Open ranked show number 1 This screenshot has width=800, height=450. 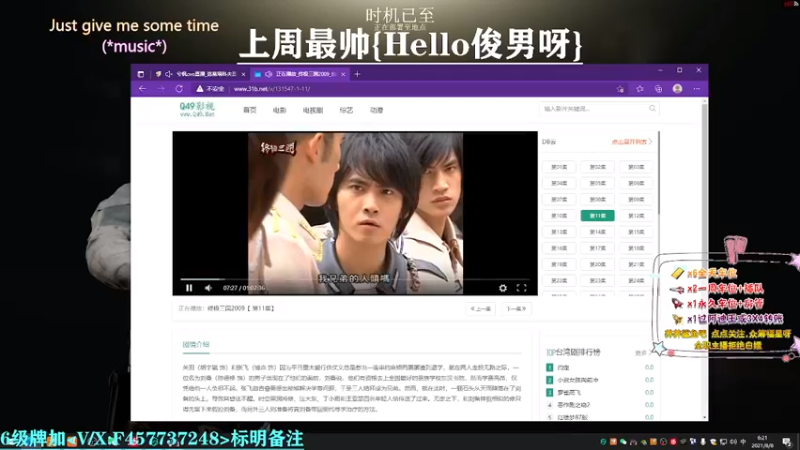point(563,367)
